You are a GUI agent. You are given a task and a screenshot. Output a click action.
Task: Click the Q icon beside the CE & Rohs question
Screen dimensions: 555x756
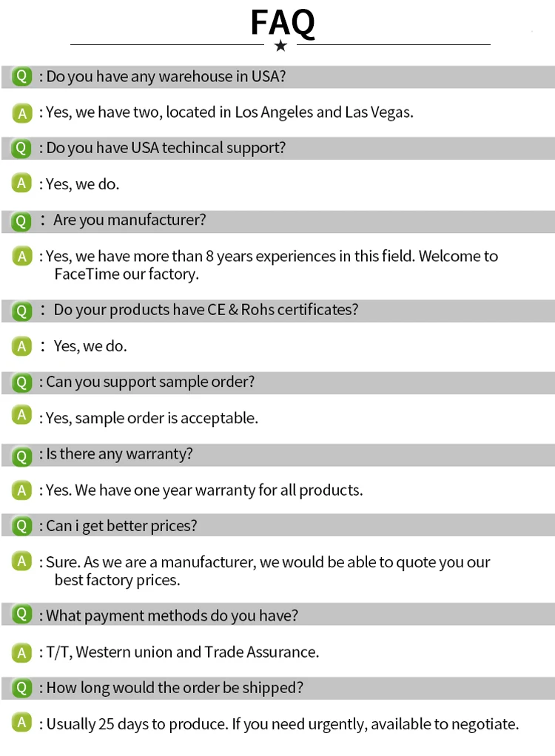pyautogui.click(x=22, y=310)
